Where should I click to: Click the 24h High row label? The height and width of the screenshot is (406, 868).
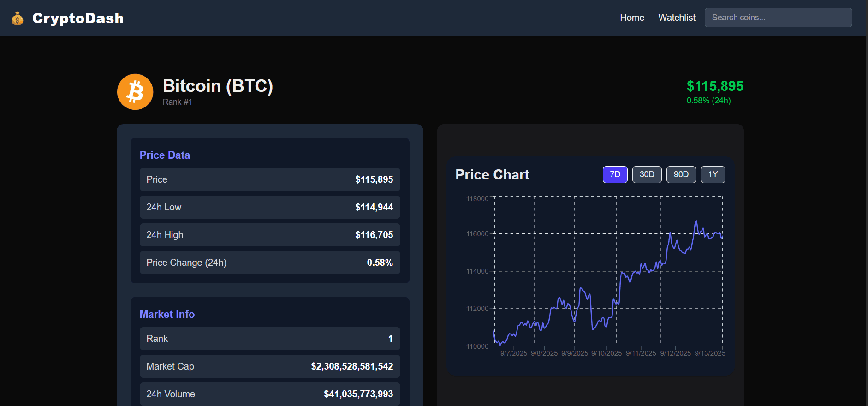pyautogui.click(x=165, y=235)
